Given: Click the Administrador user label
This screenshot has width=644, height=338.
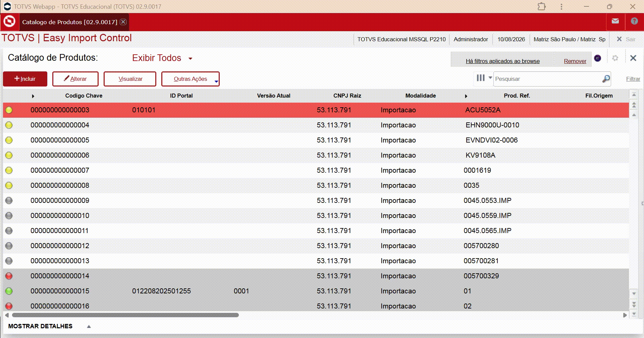Looking at the screenshot, I should click(471, 39).
